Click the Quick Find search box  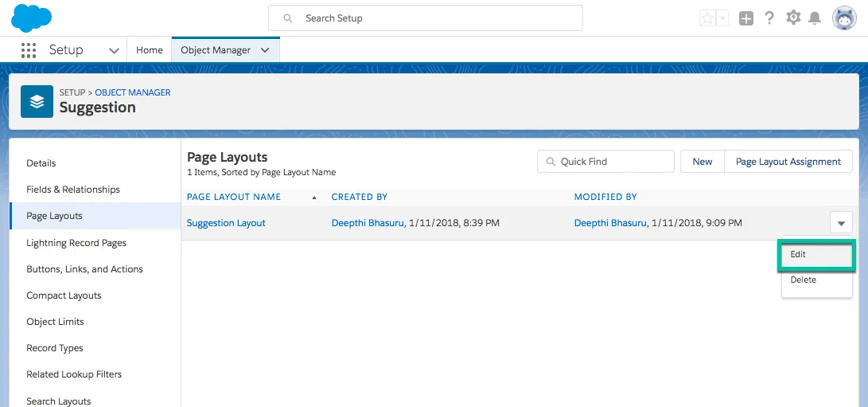pyautogui.click(x=605, y=162)
